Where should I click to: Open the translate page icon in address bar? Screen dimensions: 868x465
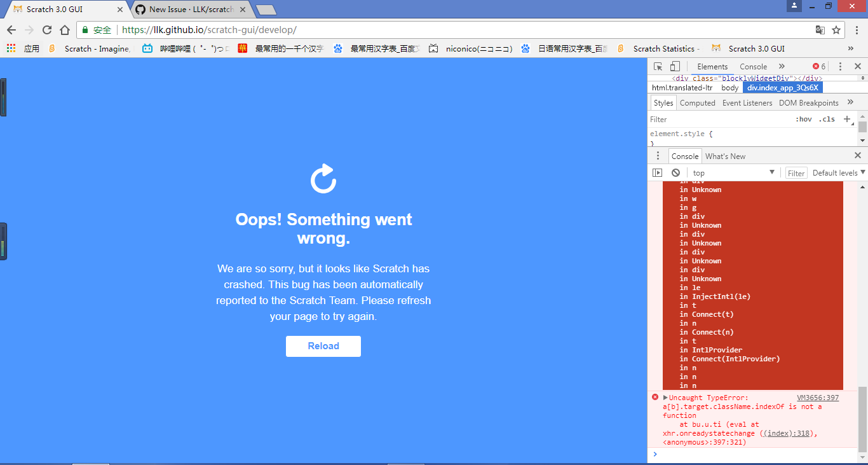(x=820, y=29)
